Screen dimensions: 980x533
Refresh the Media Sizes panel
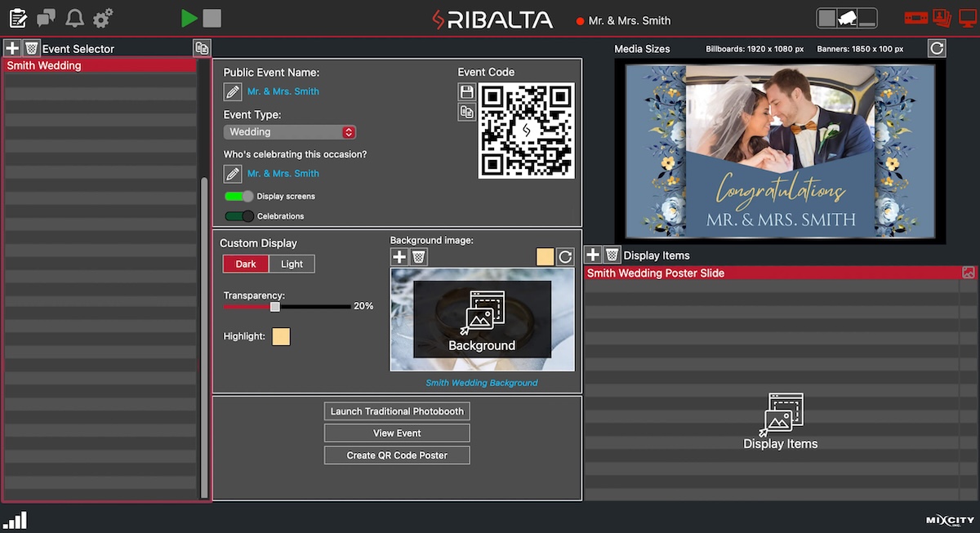pyautogui.click(x=936, y=47)
